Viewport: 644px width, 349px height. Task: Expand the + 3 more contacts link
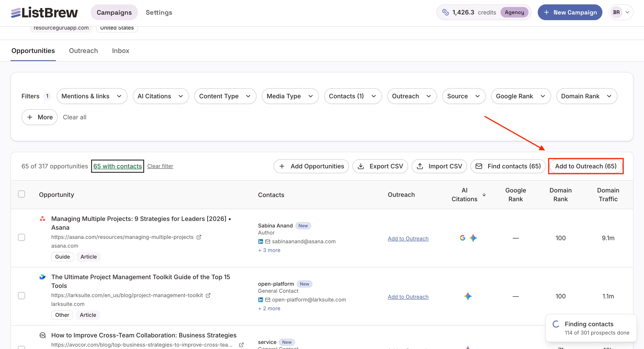coord(269,250)
